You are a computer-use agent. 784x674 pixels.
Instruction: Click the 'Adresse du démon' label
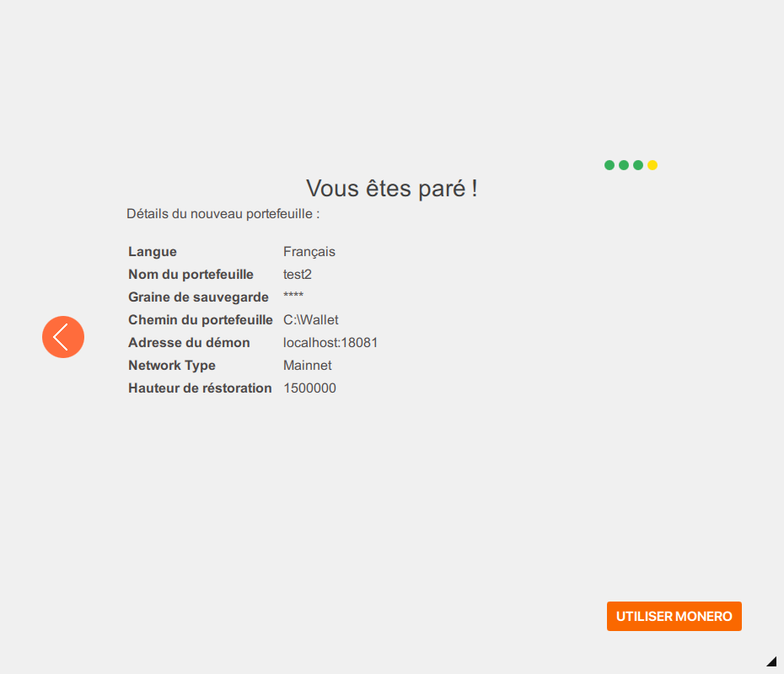coord(189,342)
